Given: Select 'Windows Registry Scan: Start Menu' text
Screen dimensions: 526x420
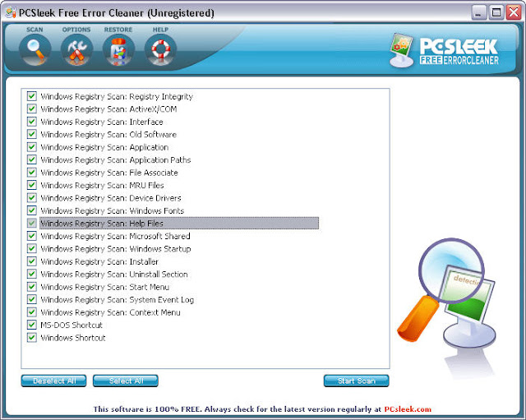Looking at the screenshot, I should pos(104,287).
